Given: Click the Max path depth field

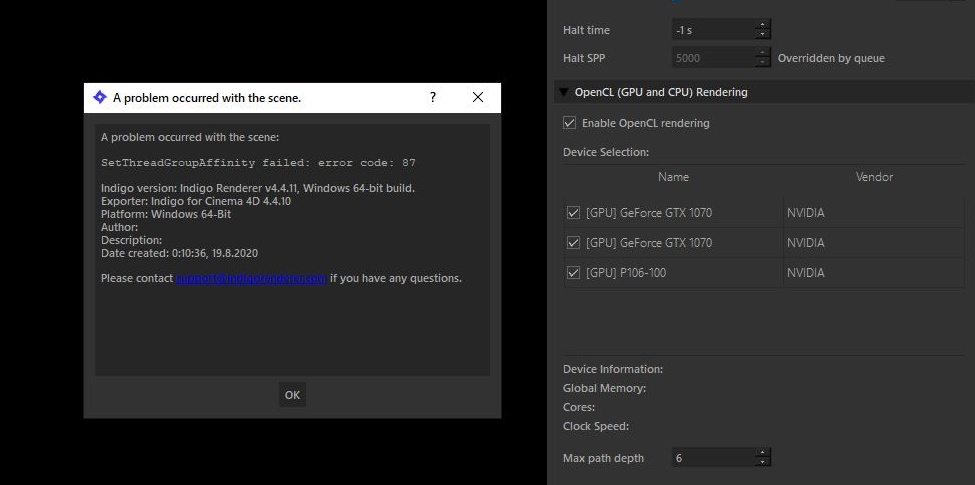Looking at the screenshot, I should tap(712, 458).
